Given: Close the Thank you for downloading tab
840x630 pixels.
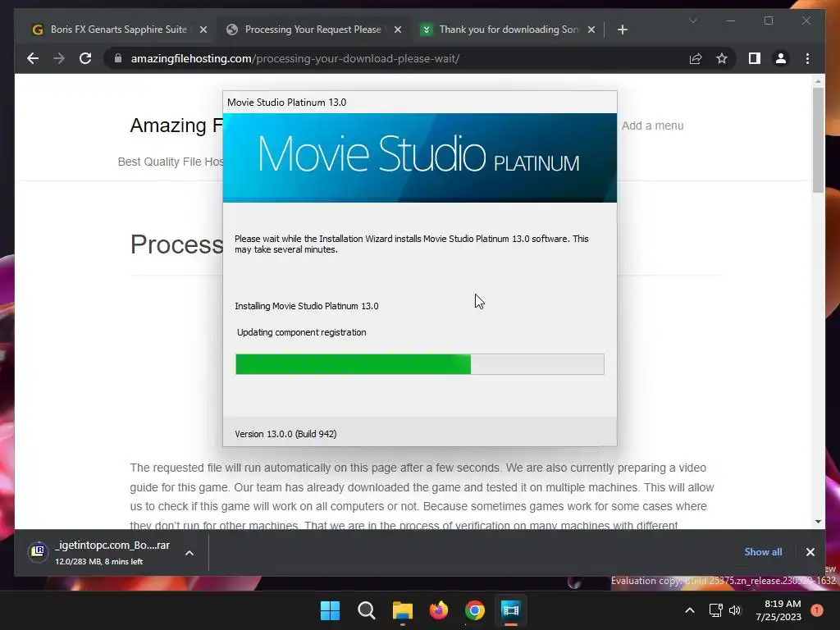Looking at the screenshot, I should (591, 30).
